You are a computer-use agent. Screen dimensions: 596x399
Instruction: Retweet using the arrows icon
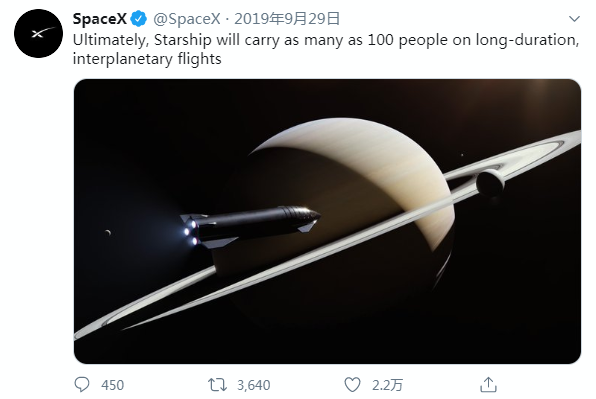coord(217,385)
